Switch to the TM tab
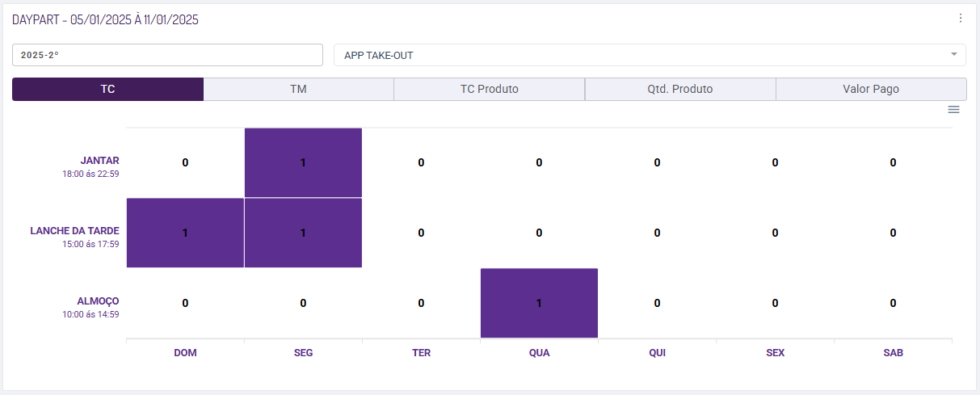This screenshot has height=395, width=980. tap(298, 90)
